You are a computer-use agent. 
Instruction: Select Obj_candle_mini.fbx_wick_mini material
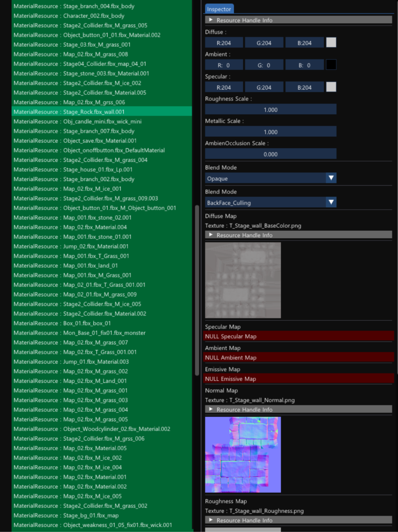(x=102, y=122)
